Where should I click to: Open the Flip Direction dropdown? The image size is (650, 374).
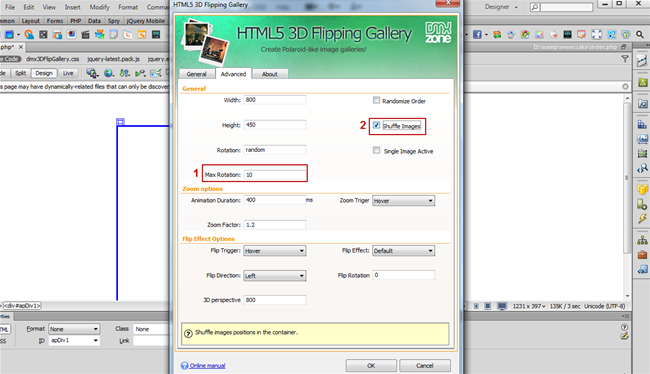click(274, 276)
